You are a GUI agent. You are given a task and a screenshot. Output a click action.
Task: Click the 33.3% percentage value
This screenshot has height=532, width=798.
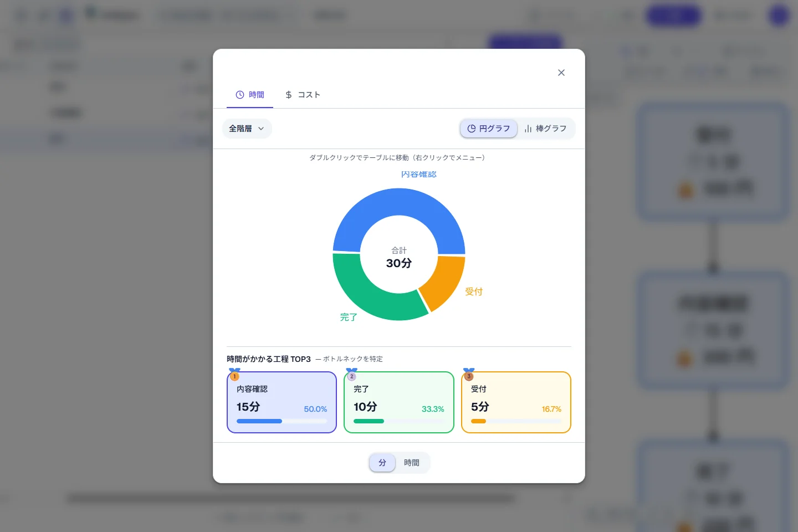pyautogui.click(x=433, y=409)
